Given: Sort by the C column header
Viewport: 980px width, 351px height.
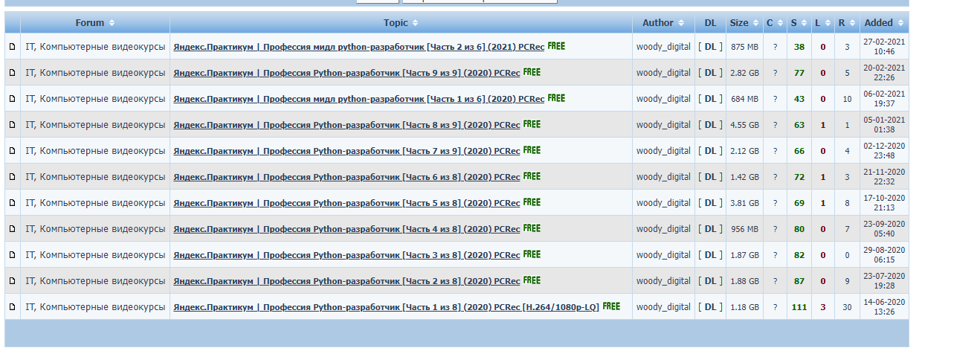Looking at the screenshot, I should [x=775, y=23].
